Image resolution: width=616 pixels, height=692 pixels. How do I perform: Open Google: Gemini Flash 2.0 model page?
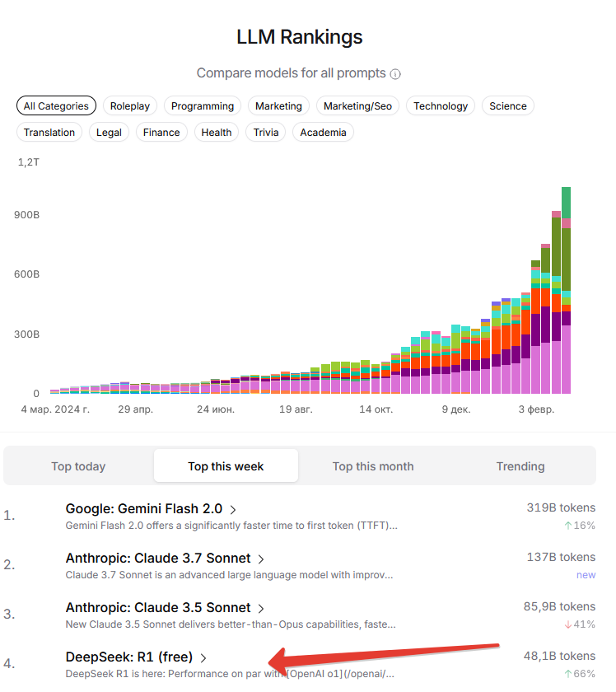coord(144,509)
